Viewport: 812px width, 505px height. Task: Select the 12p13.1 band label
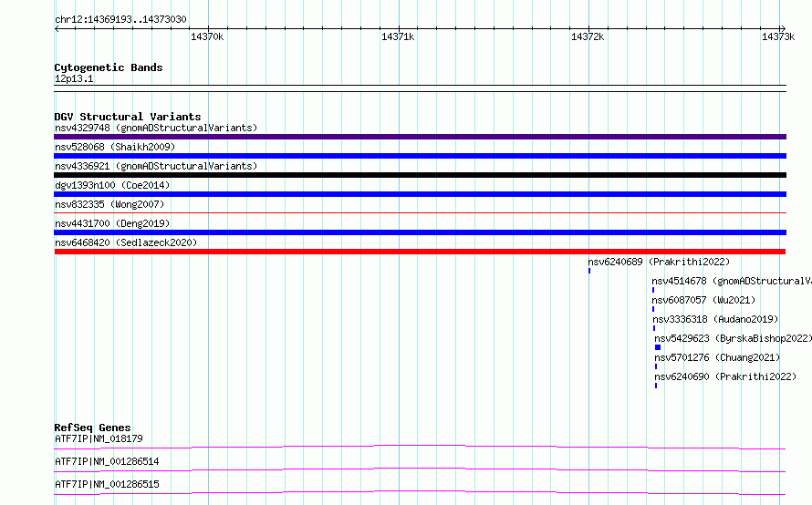click(x=74, y=78)
